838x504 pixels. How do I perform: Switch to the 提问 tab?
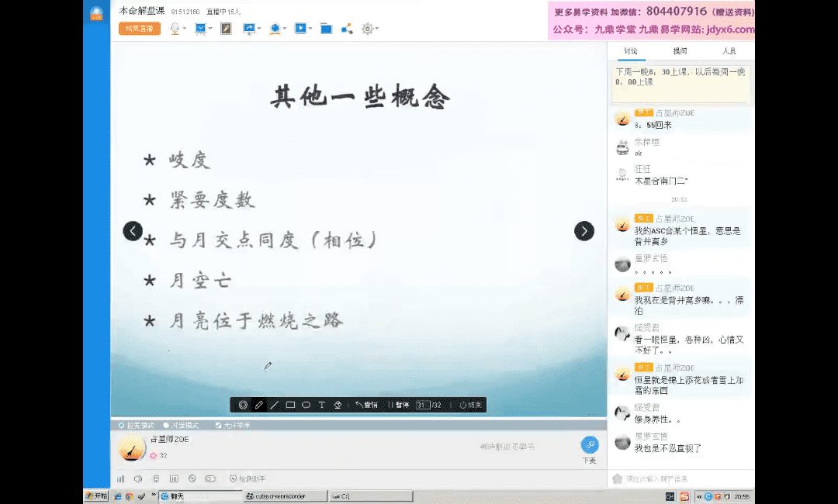[x=680, y=51]
